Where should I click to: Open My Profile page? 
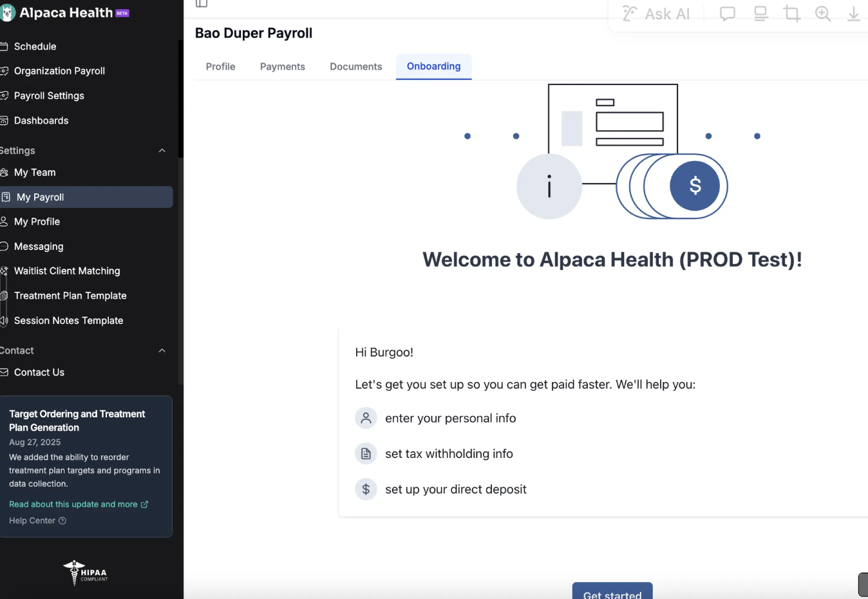[x=37, y=222]
